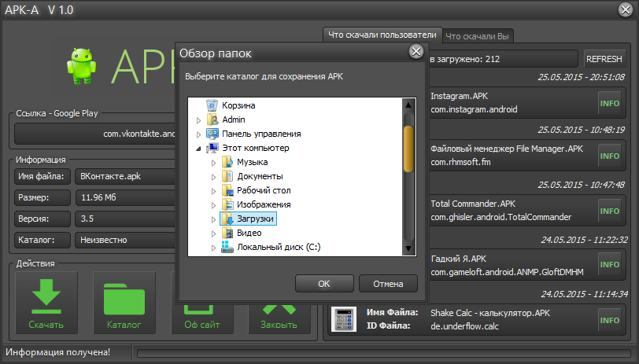The image size is (639, 364).
Task: Expand the Локальный диск (C:) node
Action: point(213,248)
